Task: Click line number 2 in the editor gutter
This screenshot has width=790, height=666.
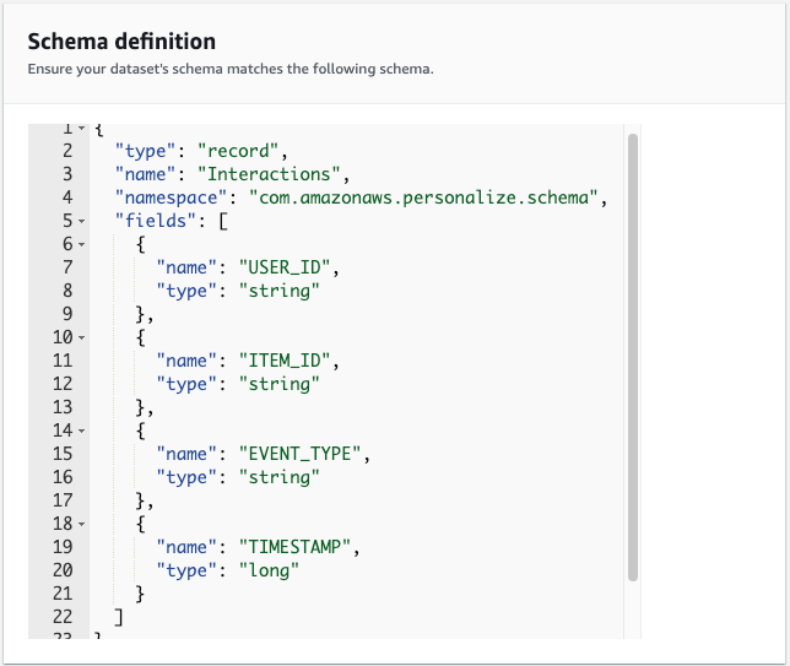Action: point(68,152)
